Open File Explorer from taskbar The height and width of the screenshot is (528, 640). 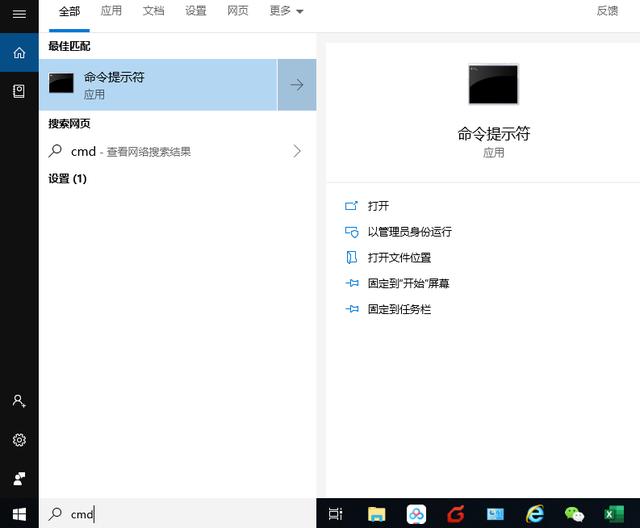click(376, 514)
